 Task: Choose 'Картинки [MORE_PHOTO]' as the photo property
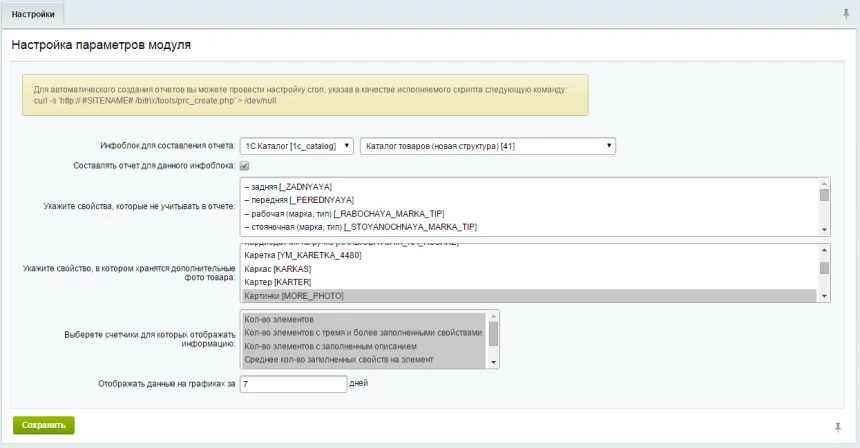(295, 296)
